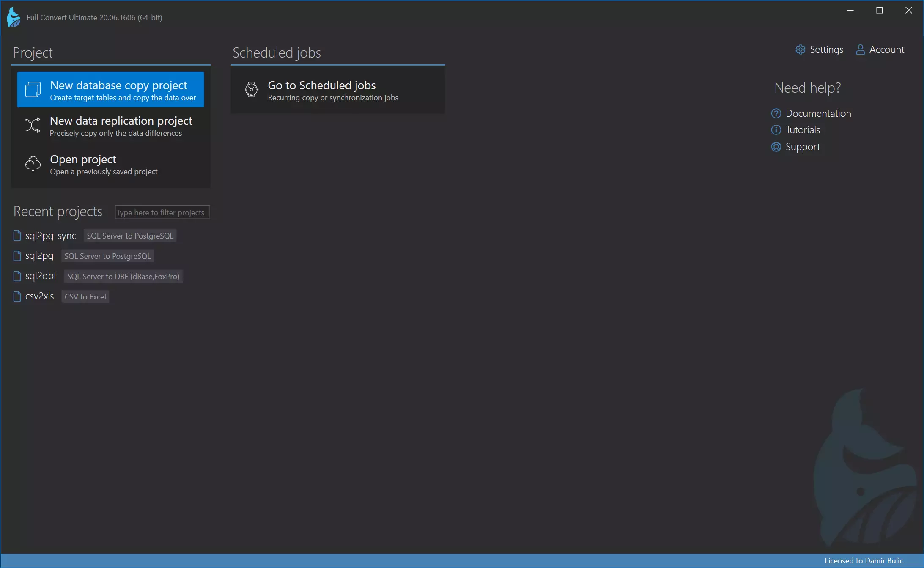
Task: Click Go to Scheduled jobs
Action: click(321, 85)
